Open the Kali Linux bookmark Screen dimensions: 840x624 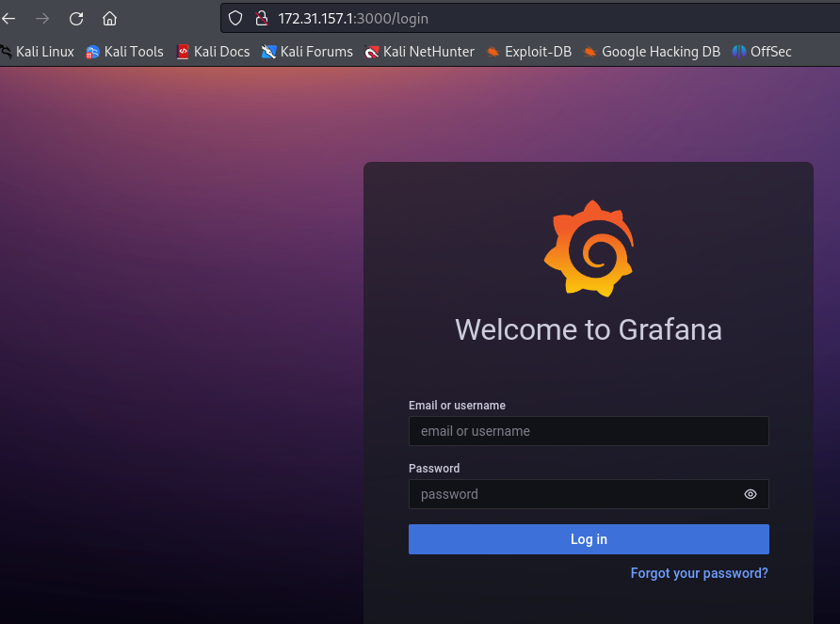click(38, 52)
